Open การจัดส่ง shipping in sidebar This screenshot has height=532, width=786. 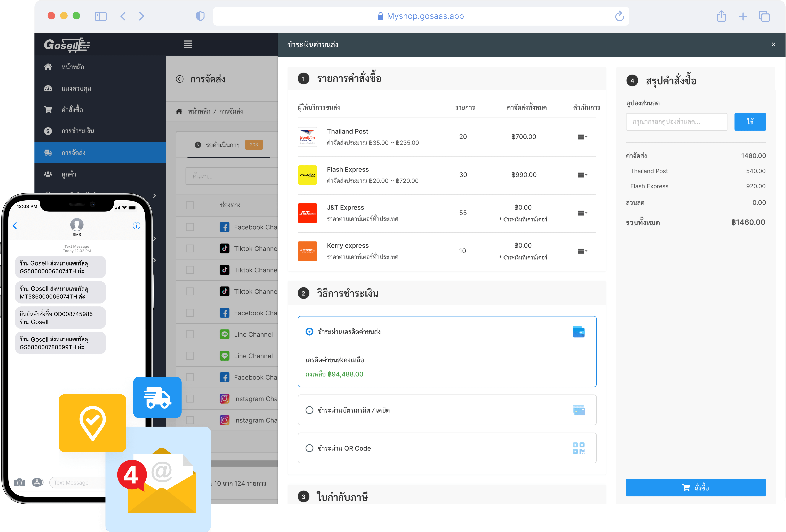point(100,152)
